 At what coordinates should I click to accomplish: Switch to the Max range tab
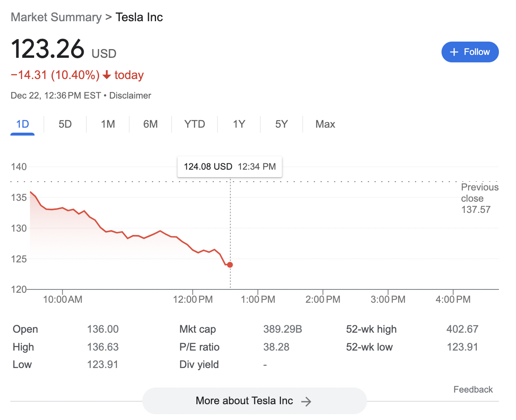coord(325,124)
